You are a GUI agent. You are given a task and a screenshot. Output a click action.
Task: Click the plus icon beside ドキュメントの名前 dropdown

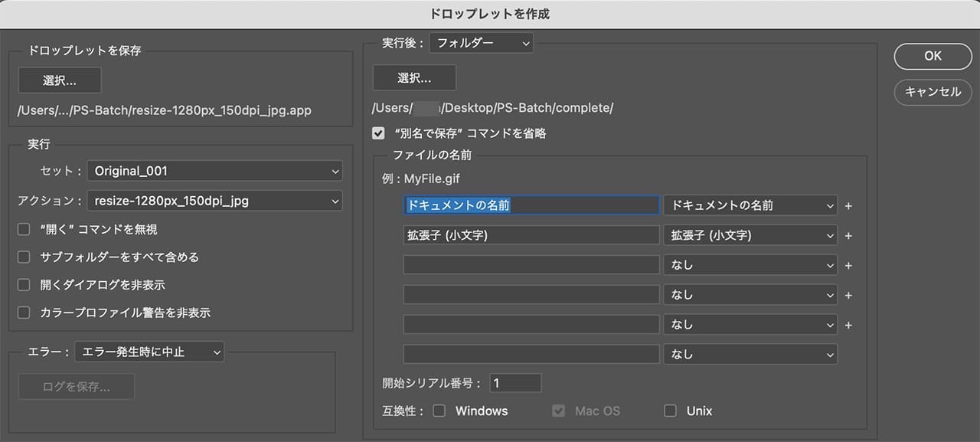(x=848, y=206)
